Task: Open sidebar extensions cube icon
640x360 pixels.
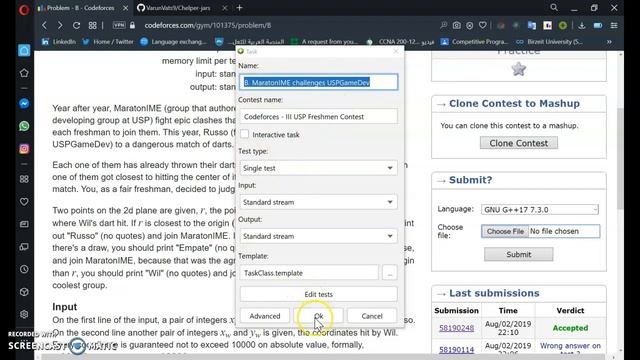Action: point(24,292)
